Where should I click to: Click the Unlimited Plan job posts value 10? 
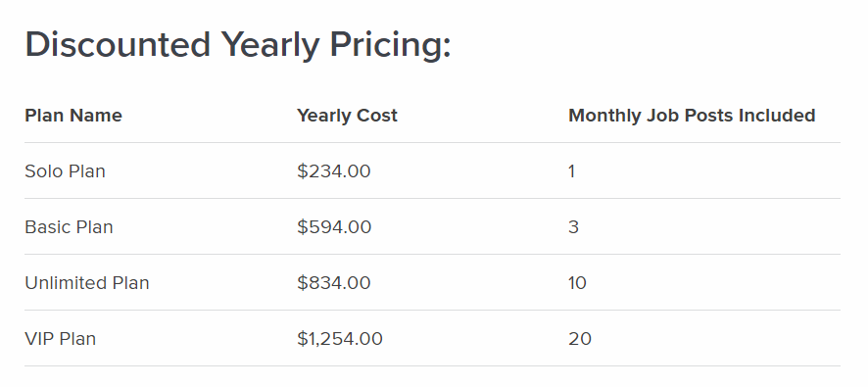click(577, 283)
